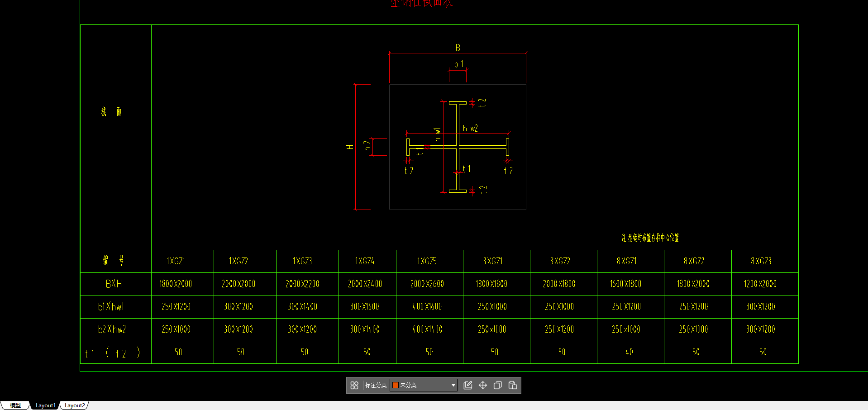
Task: Click the b1 dimension label in the diagram
Action: point(458,64)
